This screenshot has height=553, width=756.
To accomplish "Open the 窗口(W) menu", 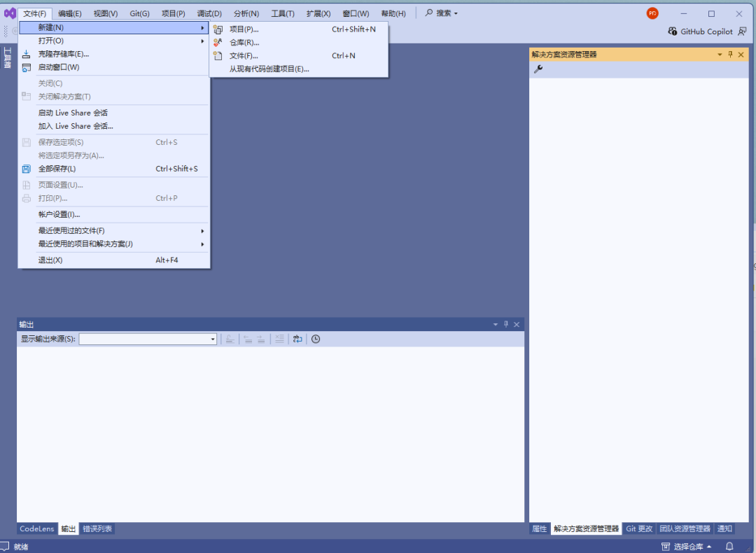I will coord(356,13).
